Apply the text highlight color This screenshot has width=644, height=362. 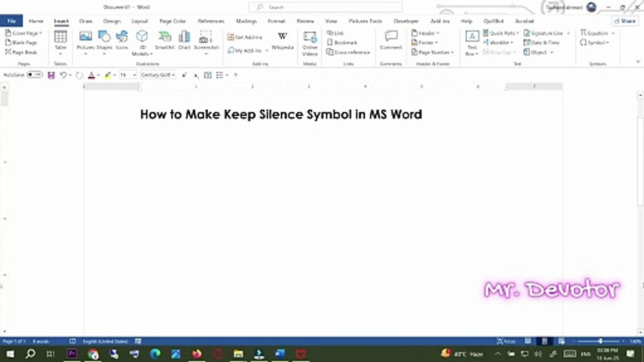coord(107,75)
